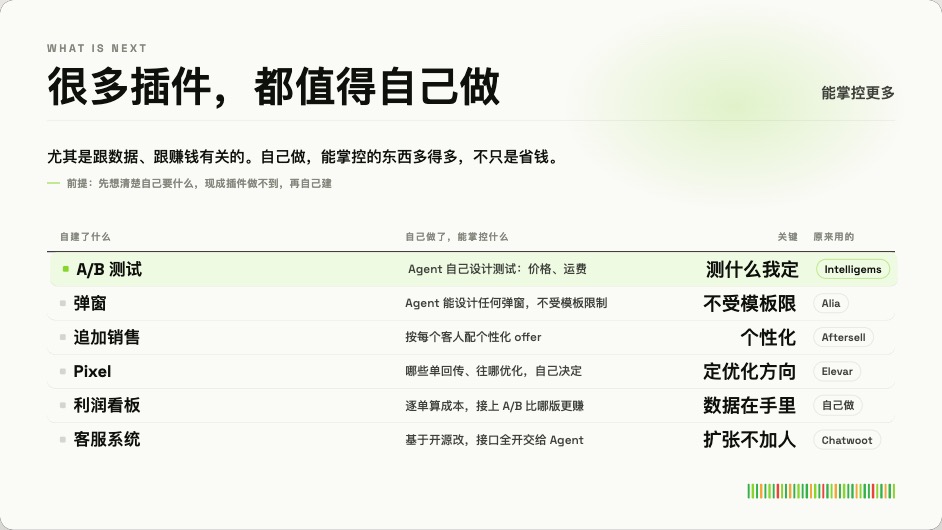This screenshot has width=942, height=530.
Task: Click the key phrase '数据在手里'
Action: point(750,406)
